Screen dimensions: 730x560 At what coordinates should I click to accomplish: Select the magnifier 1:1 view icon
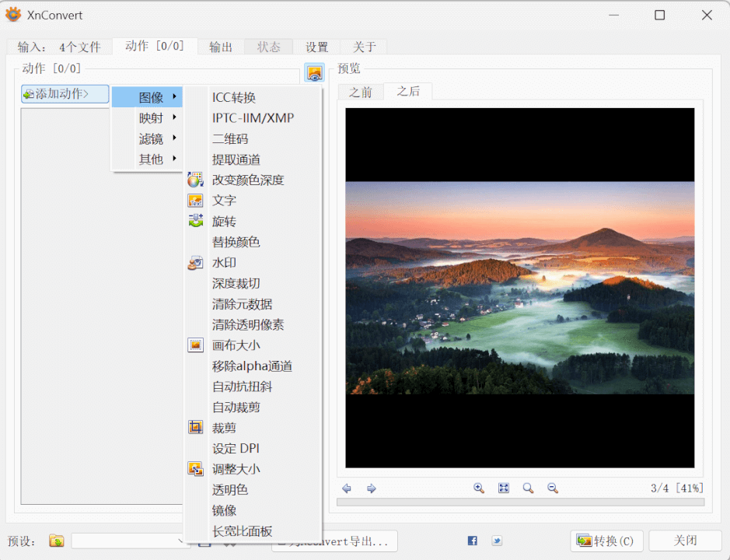528,488
